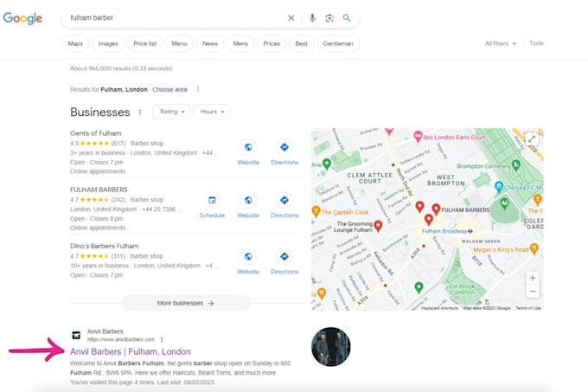Submit search with the magnifying glass icon
This screenshot has width=588, height=392.
coord(347,17)
